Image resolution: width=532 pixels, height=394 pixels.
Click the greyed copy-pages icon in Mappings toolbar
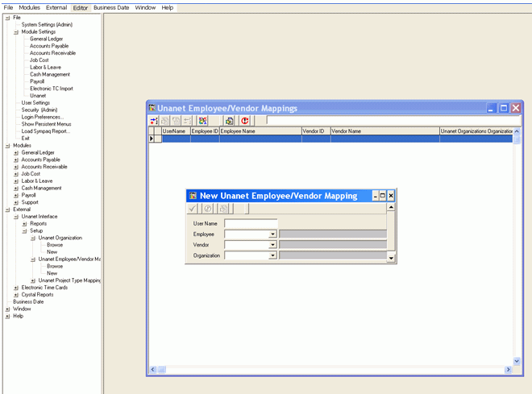coord(165,121)
